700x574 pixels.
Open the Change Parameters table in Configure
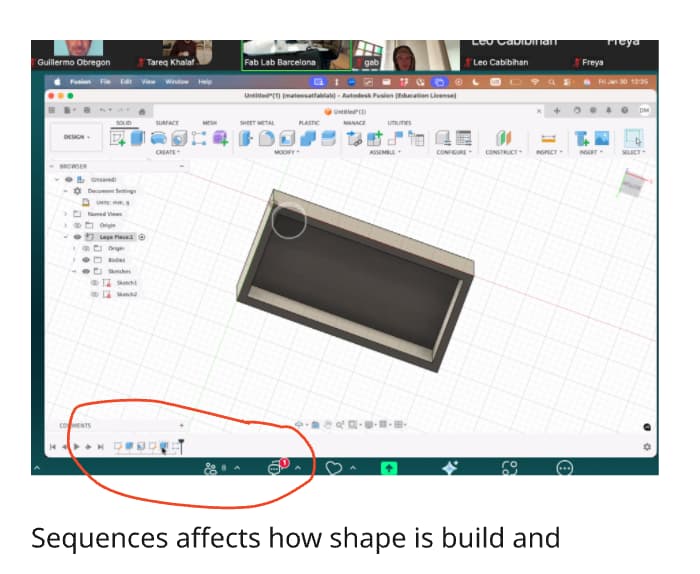(463, 138)
